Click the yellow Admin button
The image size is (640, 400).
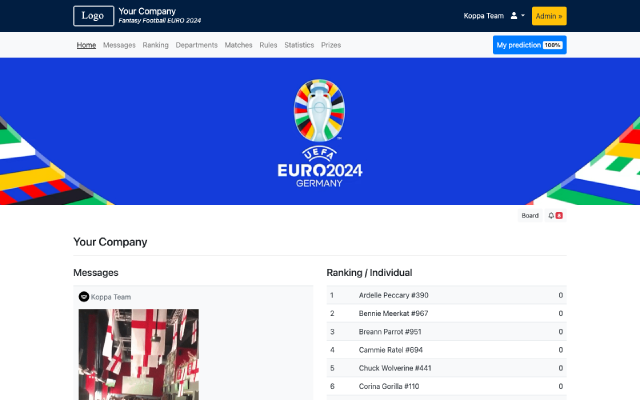tap(549, 16)
